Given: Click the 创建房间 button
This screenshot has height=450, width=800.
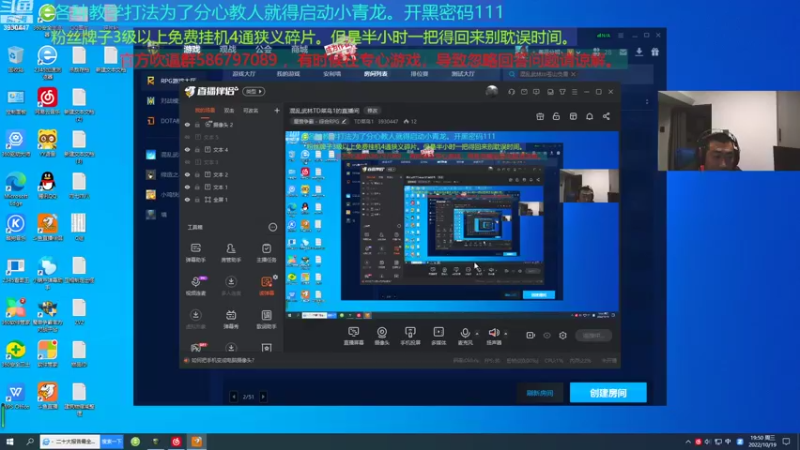Looking at the screenshot, I should click(x=608, y=393).
